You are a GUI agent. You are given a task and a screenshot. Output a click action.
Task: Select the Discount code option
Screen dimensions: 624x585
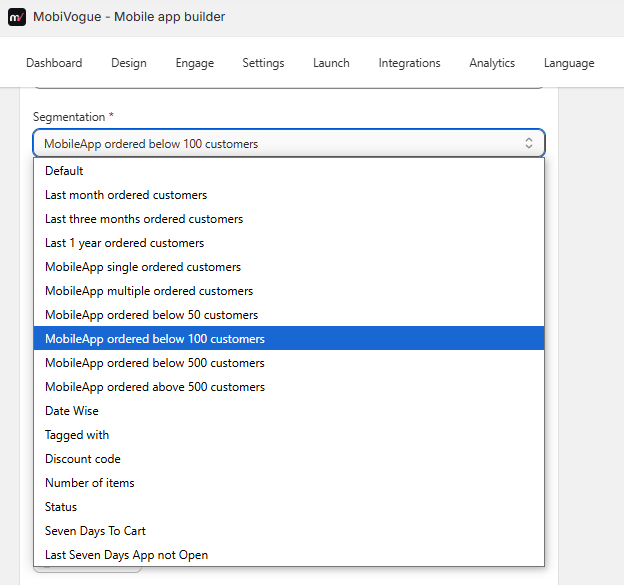coord(289,458)
